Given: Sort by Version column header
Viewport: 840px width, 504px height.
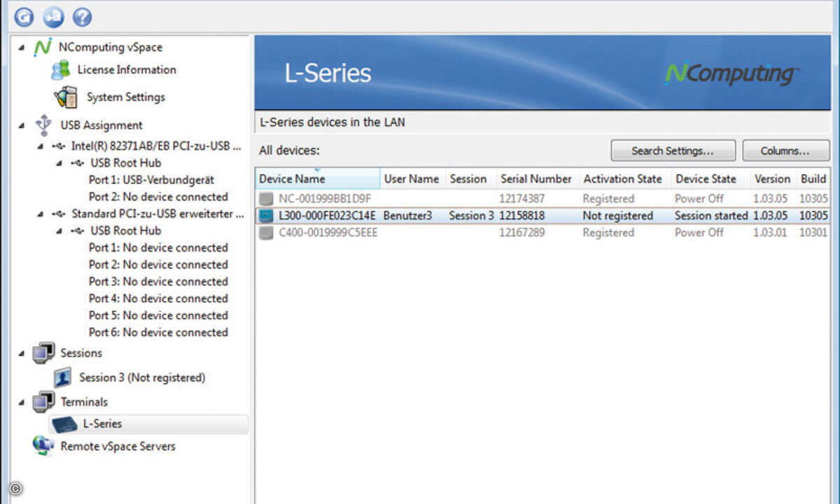Looking at the screenshot, I should [x=773, y=179].
